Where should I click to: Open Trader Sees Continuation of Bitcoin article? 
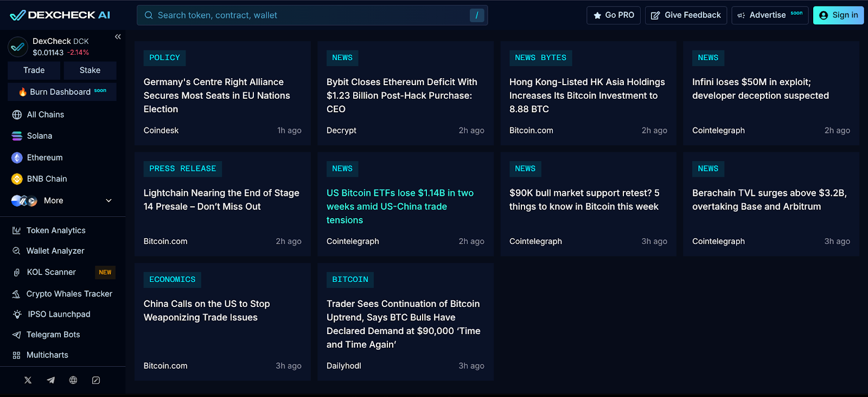tap(404, 324)
